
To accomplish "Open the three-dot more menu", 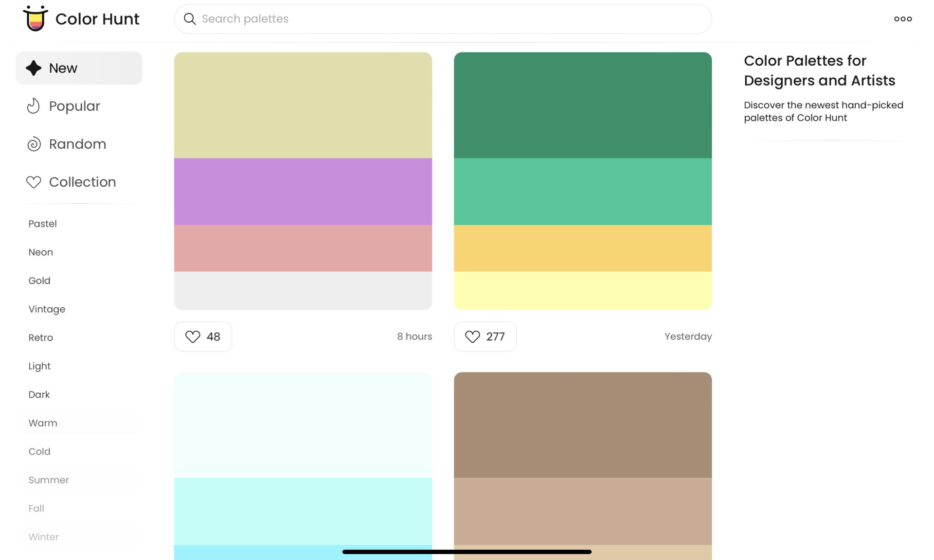I will pos(903,19).
